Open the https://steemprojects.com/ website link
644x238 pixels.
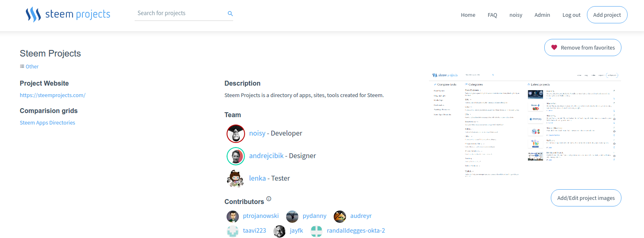point(53,95)
